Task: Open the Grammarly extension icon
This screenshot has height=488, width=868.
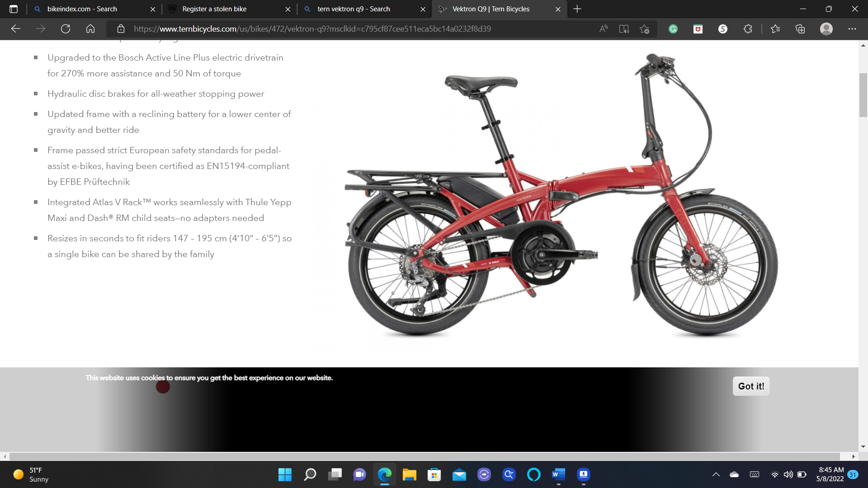Action: (673, 28)
